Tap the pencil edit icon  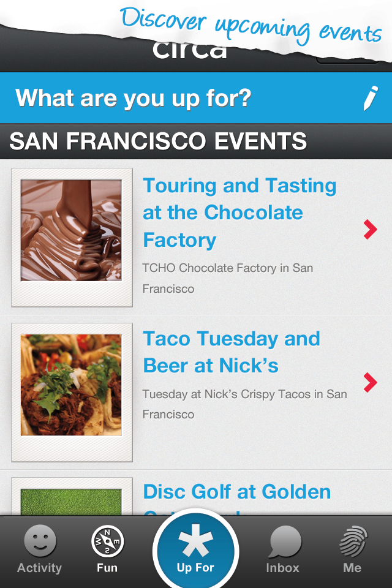[x=371, y=98]
